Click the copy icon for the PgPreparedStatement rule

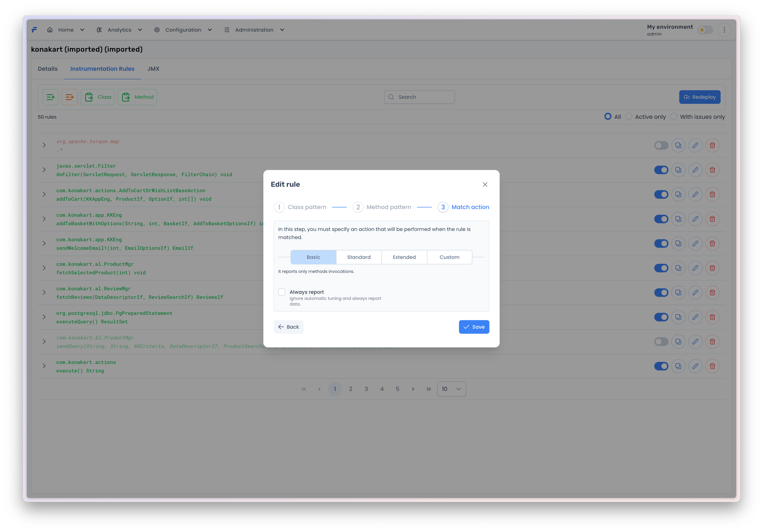[x=678, y=317]
